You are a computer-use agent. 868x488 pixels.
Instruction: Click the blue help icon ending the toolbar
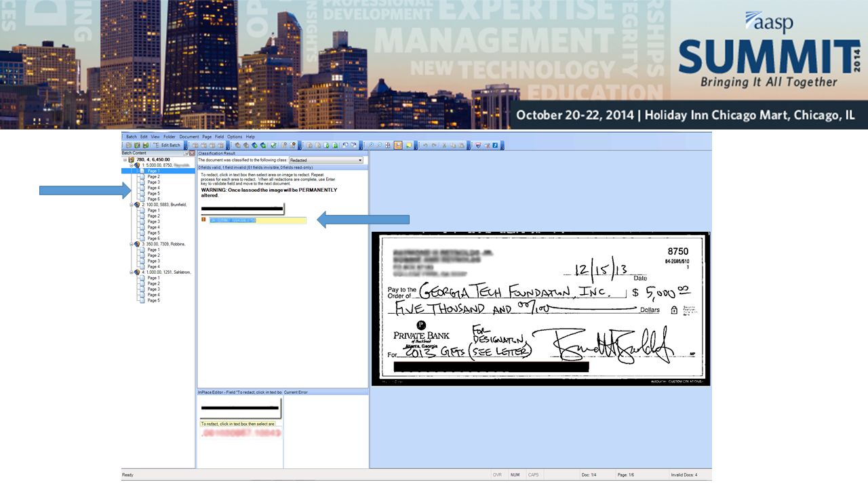pos(495,145)
